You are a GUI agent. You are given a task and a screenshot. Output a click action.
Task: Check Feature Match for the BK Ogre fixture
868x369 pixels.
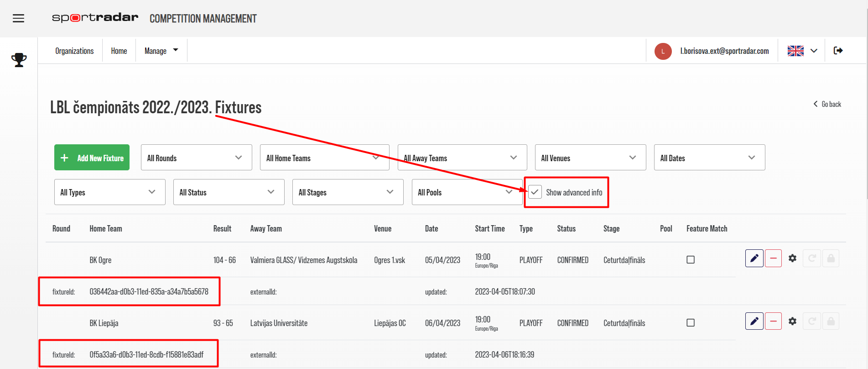691,260
